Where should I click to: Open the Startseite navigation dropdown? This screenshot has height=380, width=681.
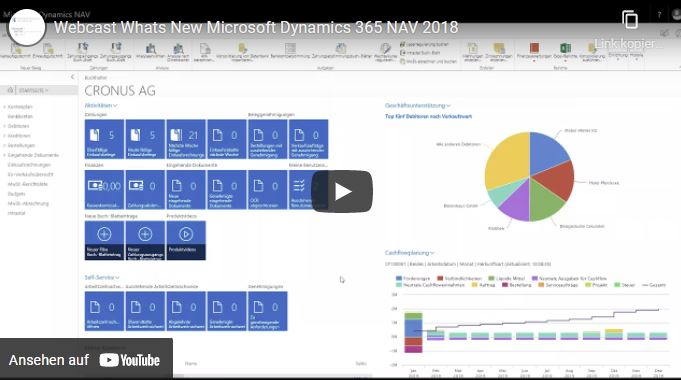[x=46, y=90]
